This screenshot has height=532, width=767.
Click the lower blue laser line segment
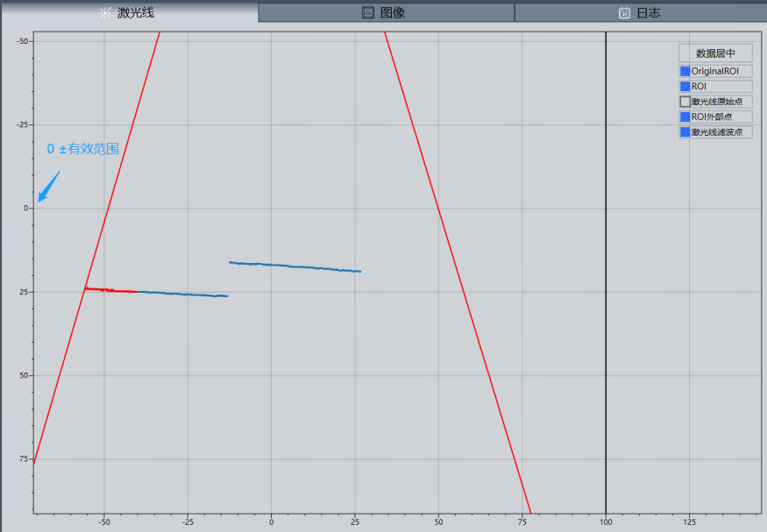(x=184, y=294)
